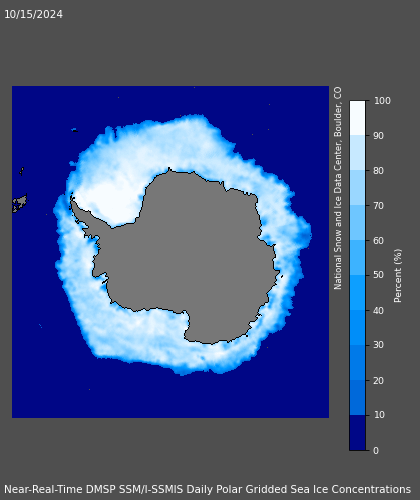Click the 0 tick label on colorbar

(x=376, y=450)
